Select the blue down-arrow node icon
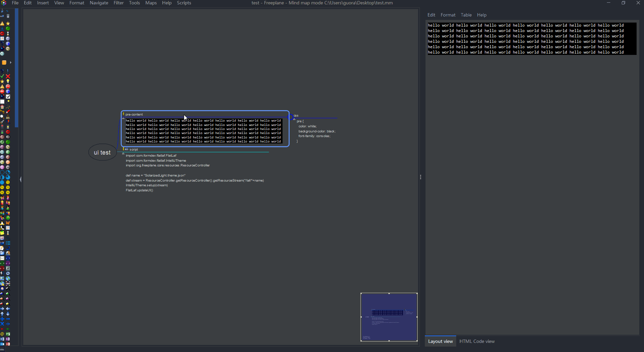The height and width of the screenshot is (352, 644). click(x=2, y=29)
